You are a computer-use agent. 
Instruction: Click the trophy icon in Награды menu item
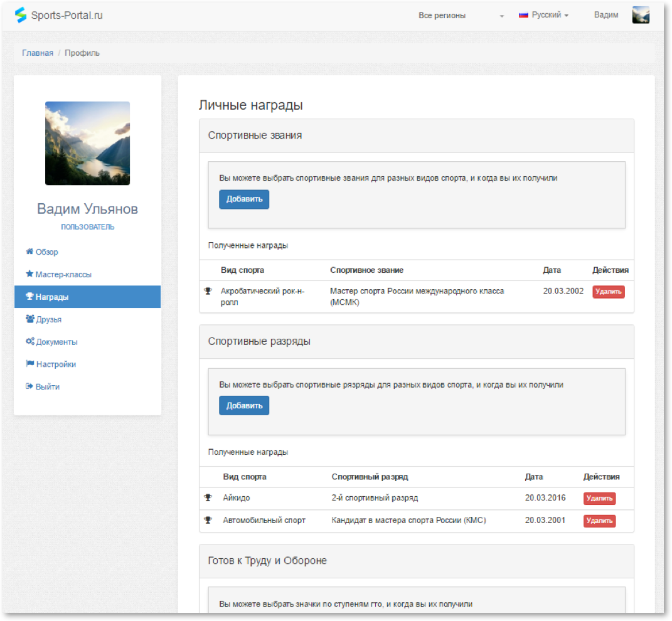tap(29, 297)
